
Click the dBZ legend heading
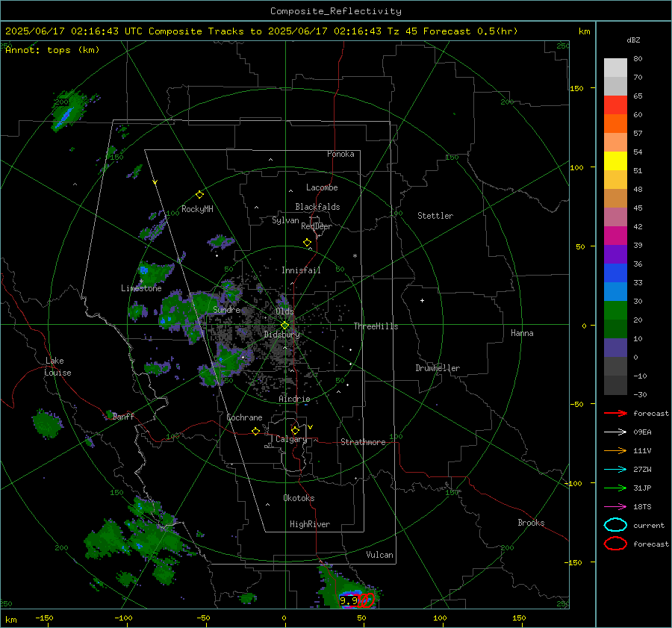pyautogui.click(x=633, y=40)
